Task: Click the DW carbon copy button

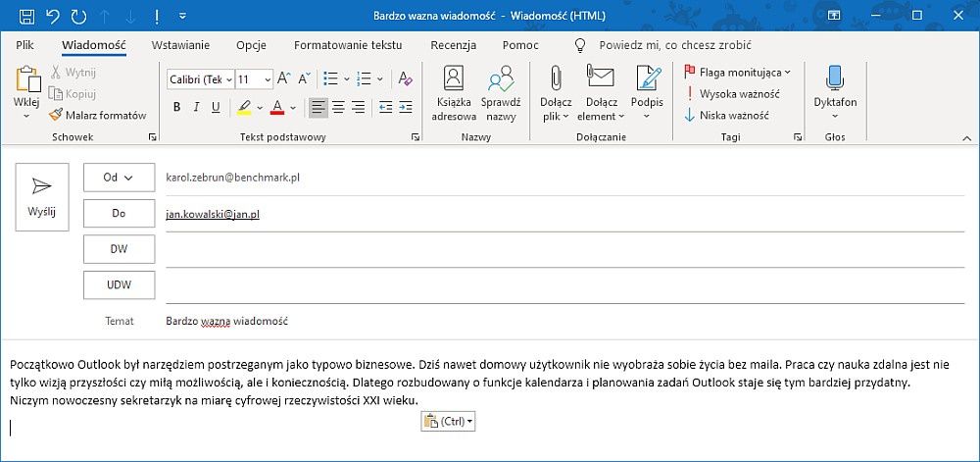Action: 119,249
